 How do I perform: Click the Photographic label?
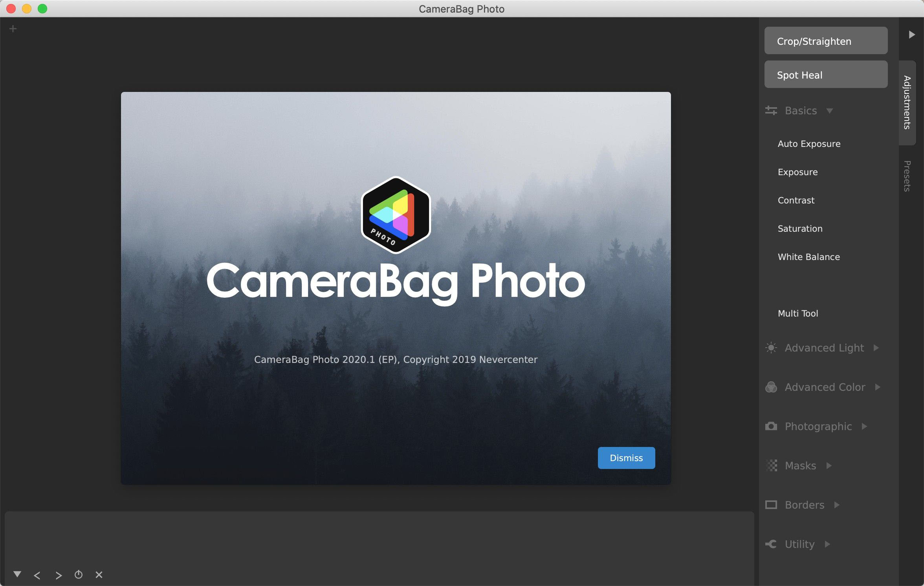point(818,427)
